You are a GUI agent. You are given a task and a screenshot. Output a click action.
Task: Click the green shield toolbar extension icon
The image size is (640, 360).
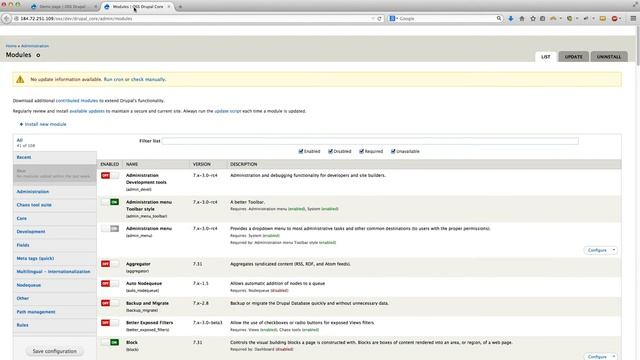[569, 18]
